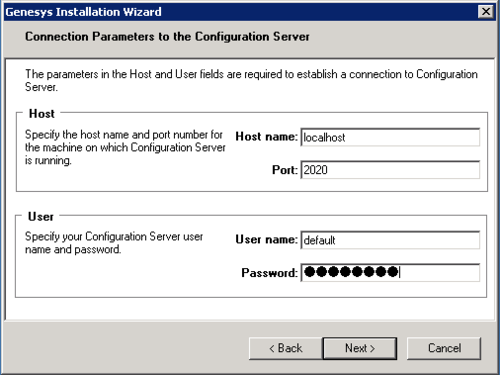
Task: Click the 'Port:' label
Action: click(x=285, y=170)
